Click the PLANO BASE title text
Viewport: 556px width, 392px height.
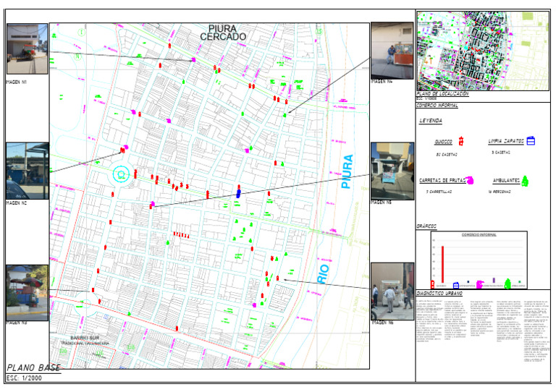(34, 367)
